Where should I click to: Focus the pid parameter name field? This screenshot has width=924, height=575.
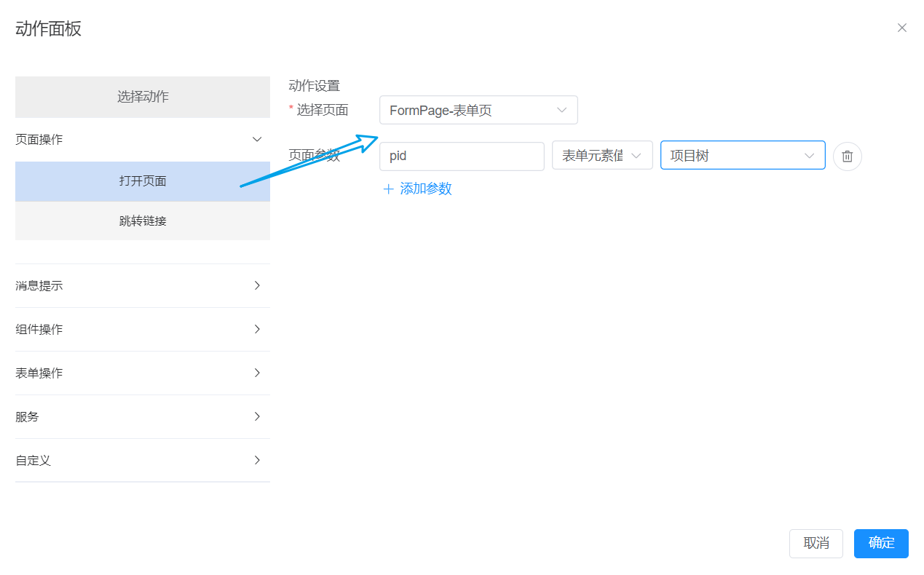(461, 156)
